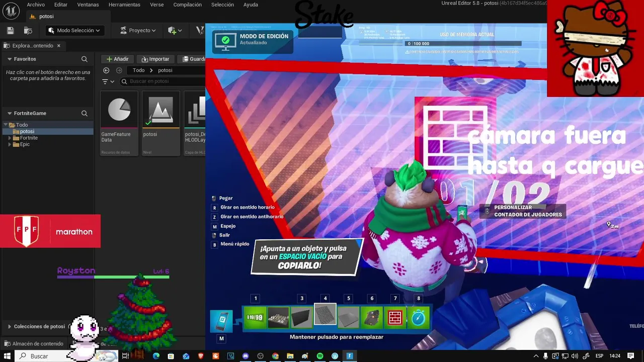Screen dimensions: 644x362
Task: Open Spotify from taskbar
Action: point(320,356)
